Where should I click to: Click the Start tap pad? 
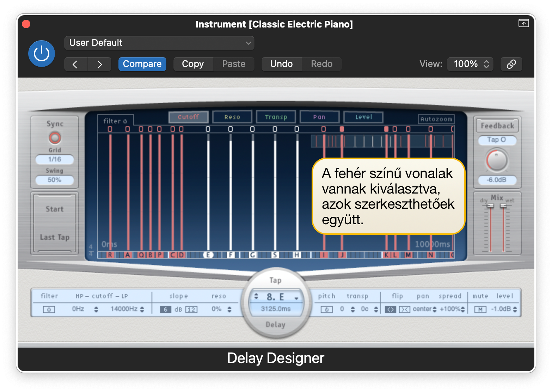(x=55, y=209)
